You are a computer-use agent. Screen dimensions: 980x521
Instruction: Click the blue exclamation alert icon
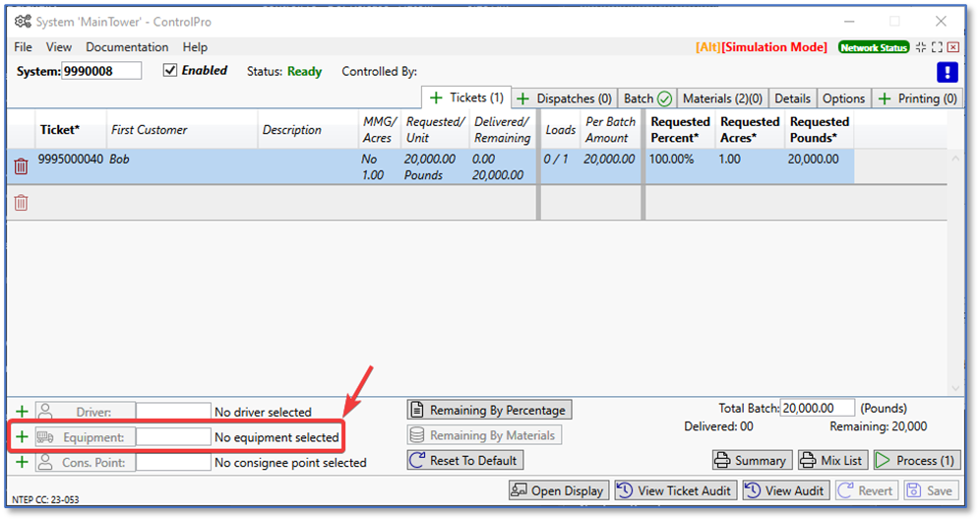click(947, 72)
